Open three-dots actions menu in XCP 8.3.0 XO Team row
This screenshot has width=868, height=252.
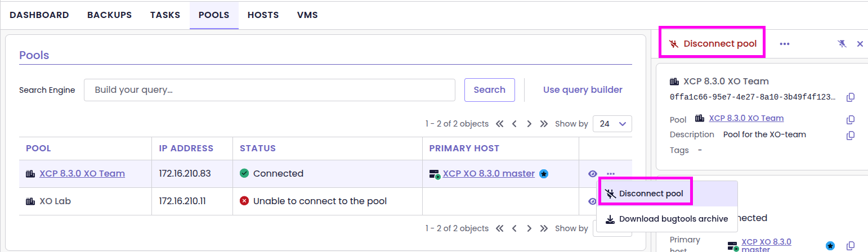611,174
